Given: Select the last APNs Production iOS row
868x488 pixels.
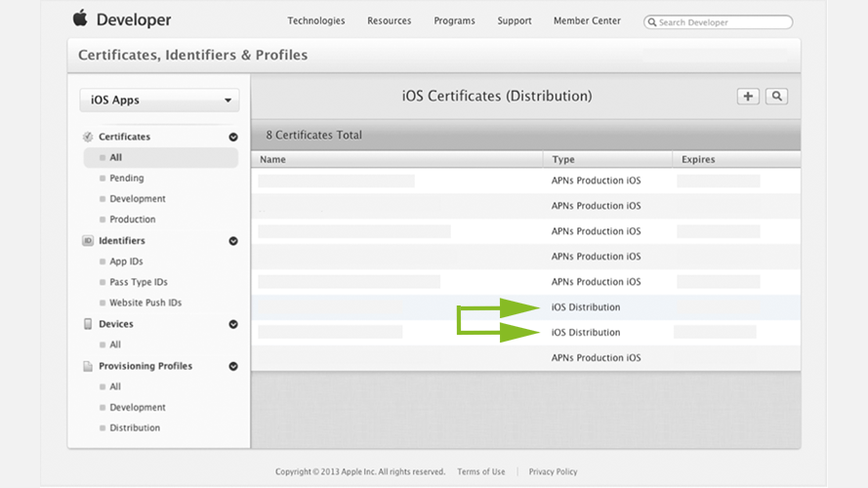Looking at the screenshot, I should (x=526, y=358).
